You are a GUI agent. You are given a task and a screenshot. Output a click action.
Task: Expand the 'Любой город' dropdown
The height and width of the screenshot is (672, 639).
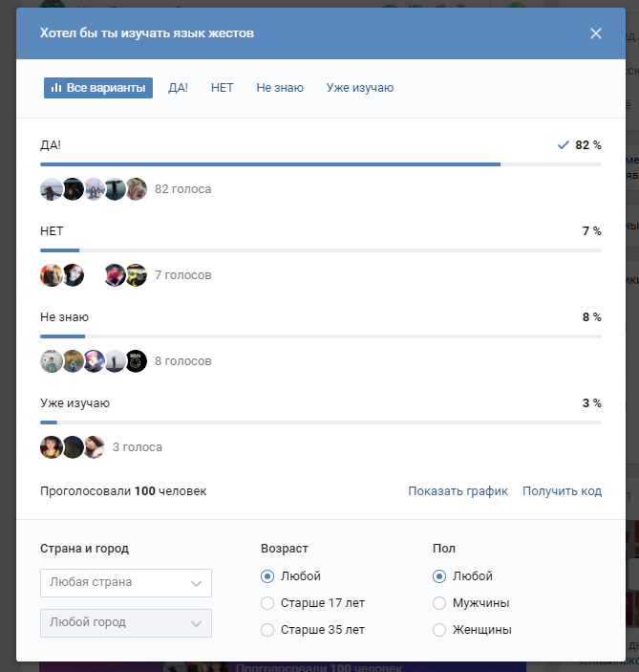126,623
